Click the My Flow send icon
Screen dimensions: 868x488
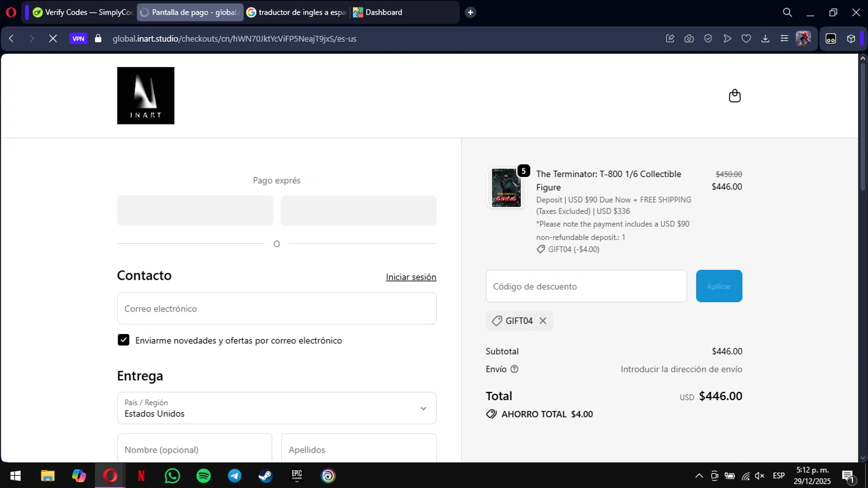click(727, 39)
